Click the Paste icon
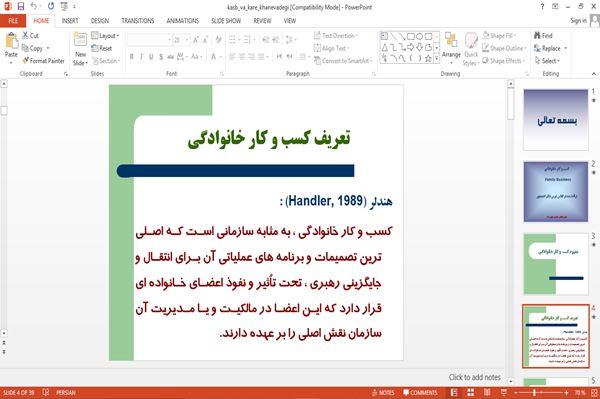 pyautogui.click(x=11, y=41)
